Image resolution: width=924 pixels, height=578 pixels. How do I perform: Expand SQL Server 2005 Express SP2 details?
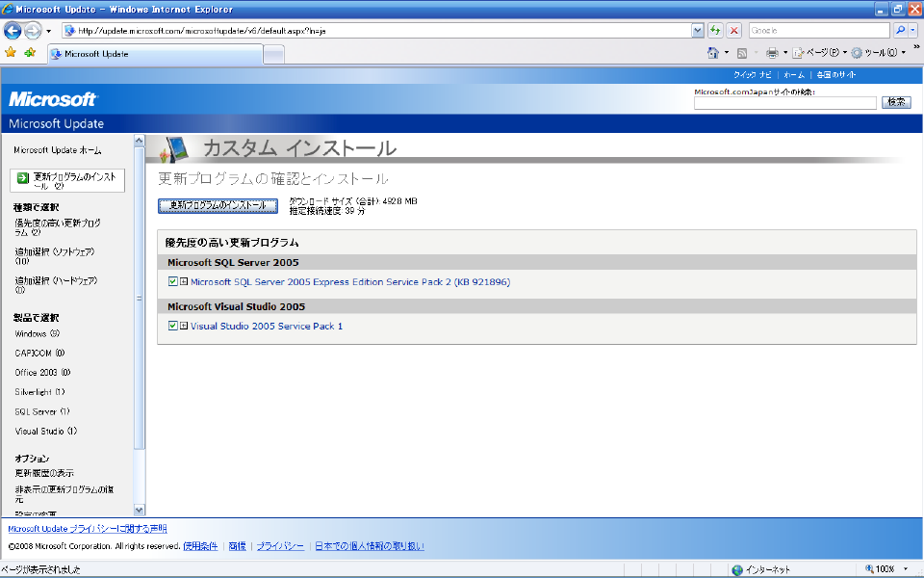[184, 282]
